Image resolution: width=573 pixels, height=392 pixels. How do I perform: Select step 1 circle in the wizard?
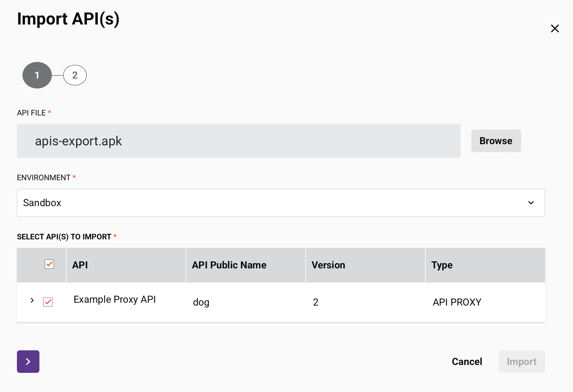tap(37, 75)
